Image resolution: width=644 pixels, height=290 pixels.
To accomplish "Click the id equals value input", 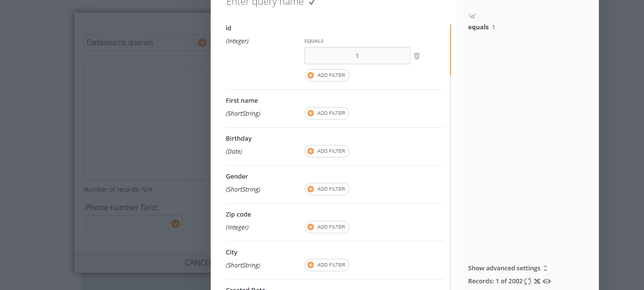I will click(357, 56).
